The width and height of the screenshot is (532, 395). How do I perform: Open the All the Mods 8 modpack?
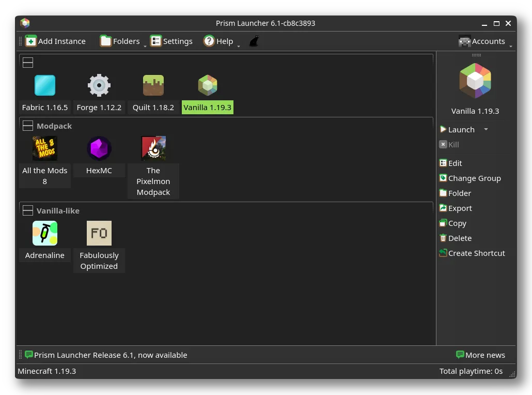click(x=45, y=149)
